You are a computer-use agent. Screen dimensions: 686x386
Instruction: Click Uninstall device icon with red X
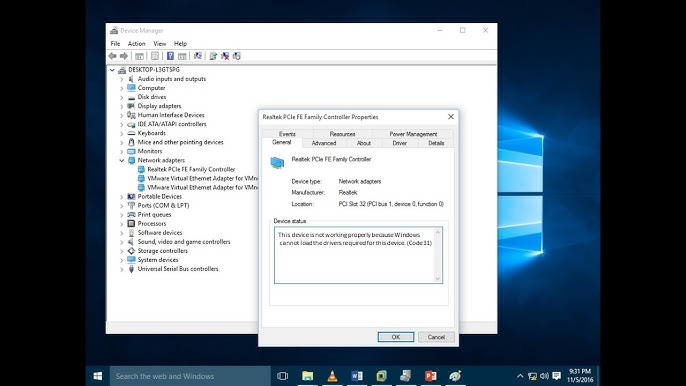point(225,56)
